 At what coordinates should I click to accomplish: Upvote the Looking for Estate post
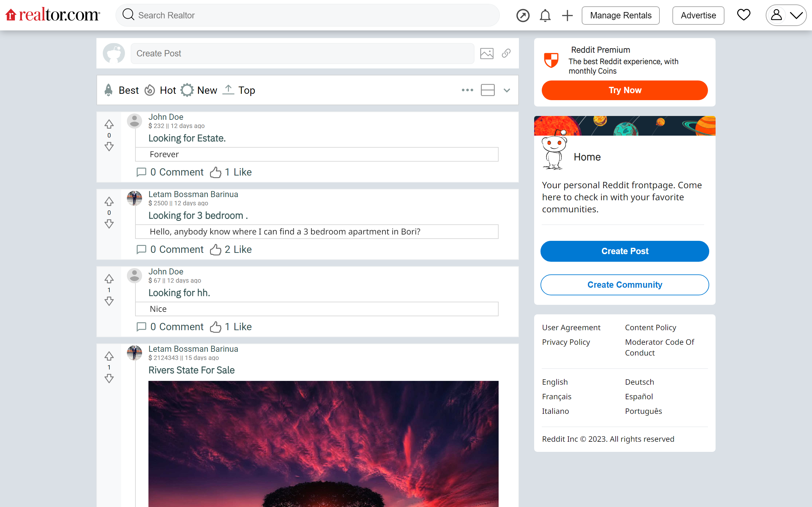point(109,124)
